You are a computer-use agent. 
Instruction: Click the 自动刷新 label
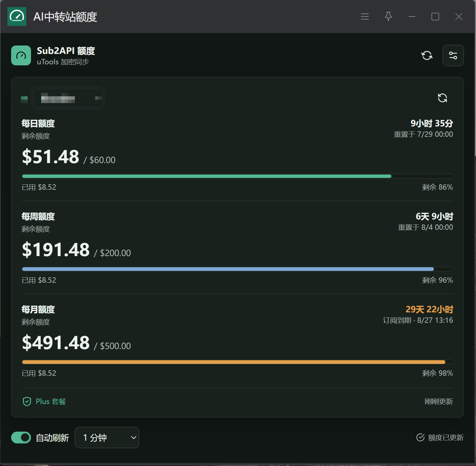[52, 438]
